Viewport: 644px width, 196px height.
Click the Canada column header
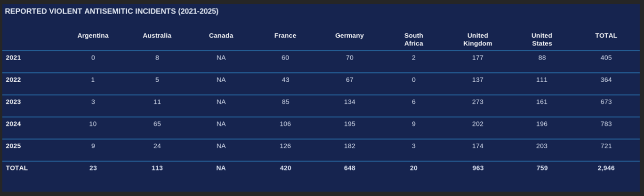[221, 36]
